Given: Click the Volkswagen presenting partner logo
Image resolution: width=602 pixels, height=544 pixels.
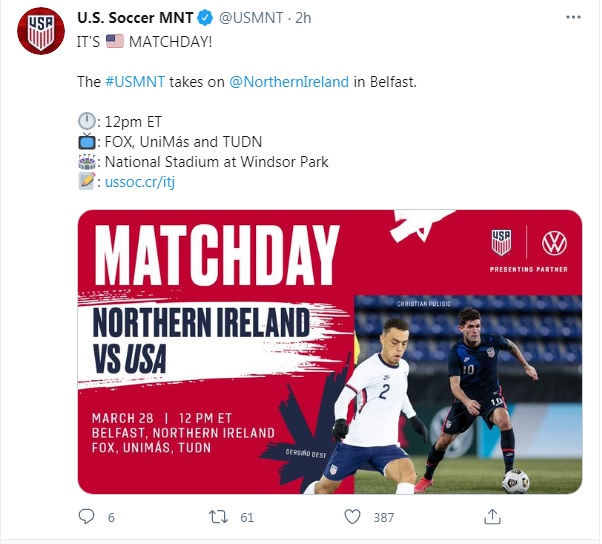Looking at the screenshot, I should coord(553,242).
